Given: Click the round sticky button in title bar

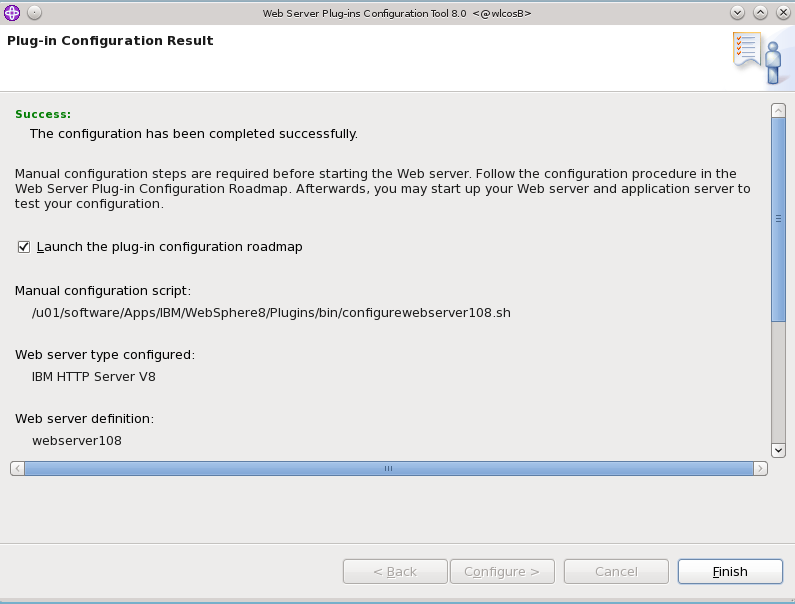Looking at the screenshot, I should click(x=34, y=13).
